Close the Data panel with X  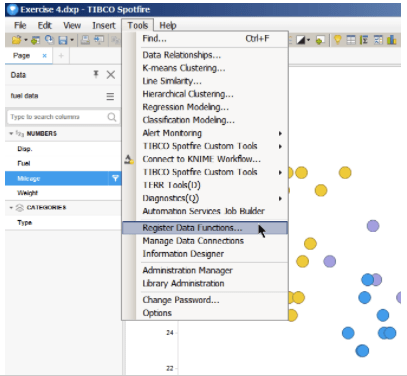tap(111, 75)
